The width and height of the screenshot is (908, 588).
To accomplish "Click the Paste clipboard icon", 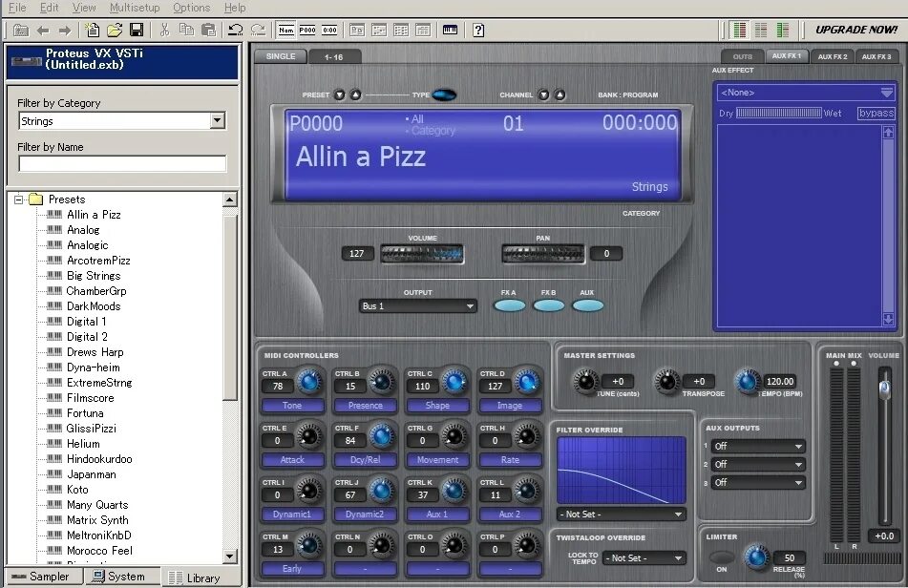I will tap(208, 31).
